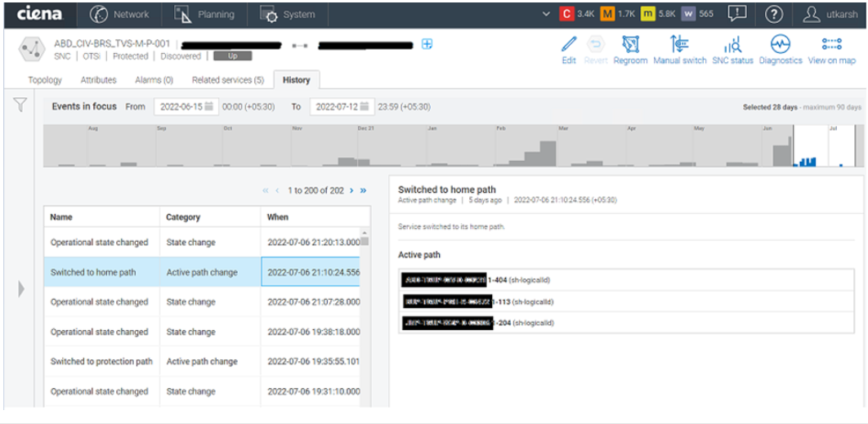The width and height of the screenshot is (868, 424).
Task: Click the Ciena logo
Action: pos(39,15)
